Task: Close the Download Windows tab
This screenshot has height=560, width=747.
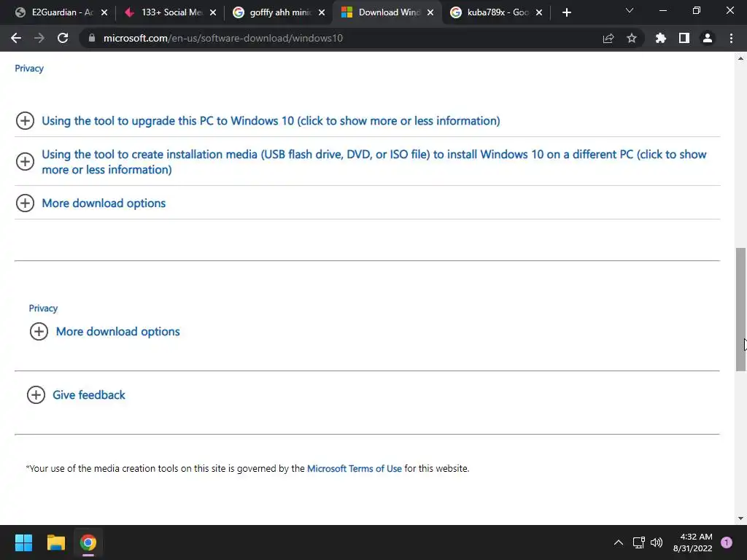Action: point(430,12)
